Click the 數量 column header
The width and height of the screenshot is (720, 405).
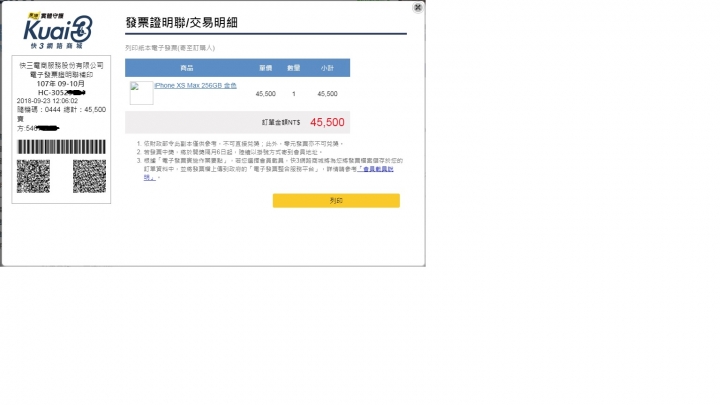[293, 68]
